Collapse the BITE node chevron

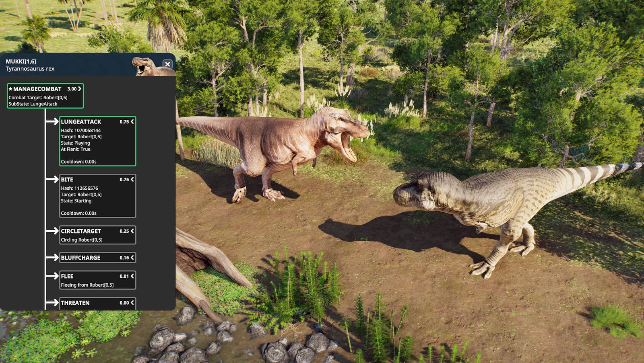pos(132,180)
